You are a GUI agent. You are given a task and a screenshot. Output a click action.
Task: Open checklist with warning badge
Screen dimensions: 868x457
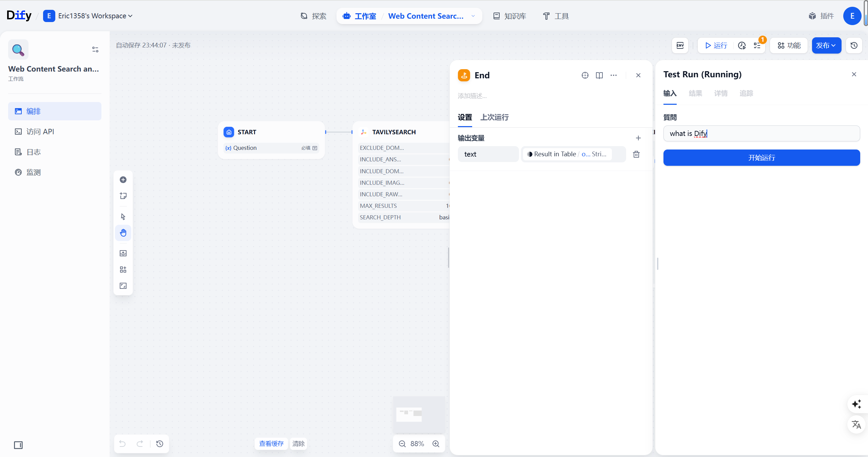757,45
